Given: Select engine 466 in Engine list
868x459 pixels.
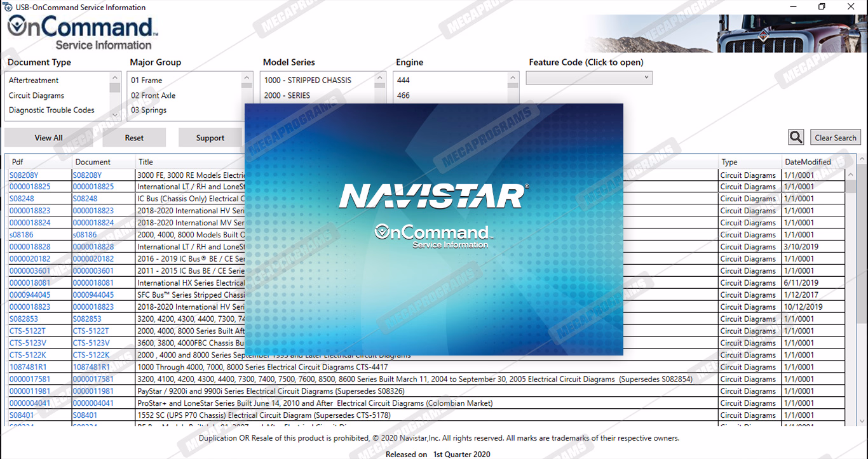Looking at the screenshot, I should [403, 95].
